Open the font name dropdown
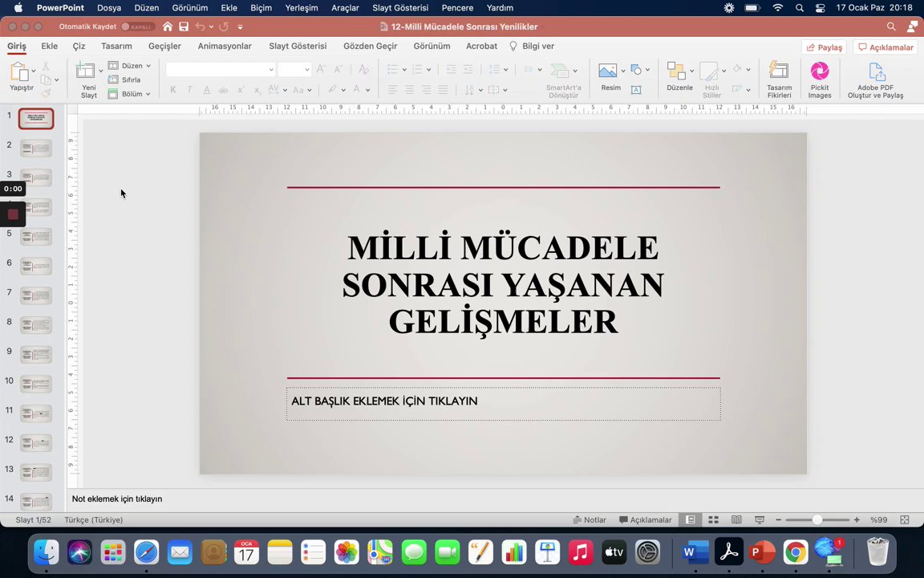Screen dimensions: 924x578 pyautogui.click(x=271, y=70)
